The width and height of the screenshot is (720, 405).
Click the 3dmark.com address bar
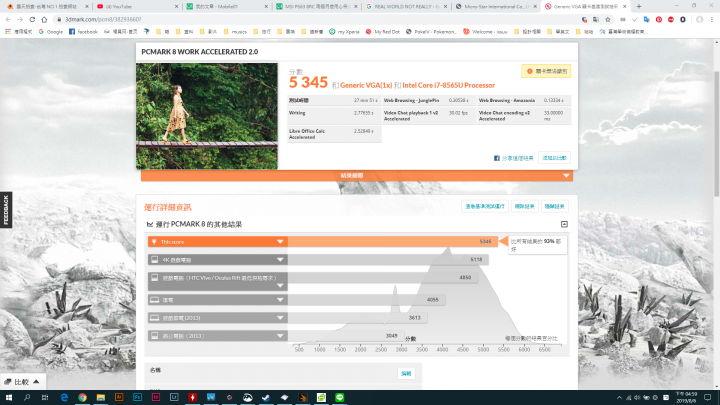317,19
